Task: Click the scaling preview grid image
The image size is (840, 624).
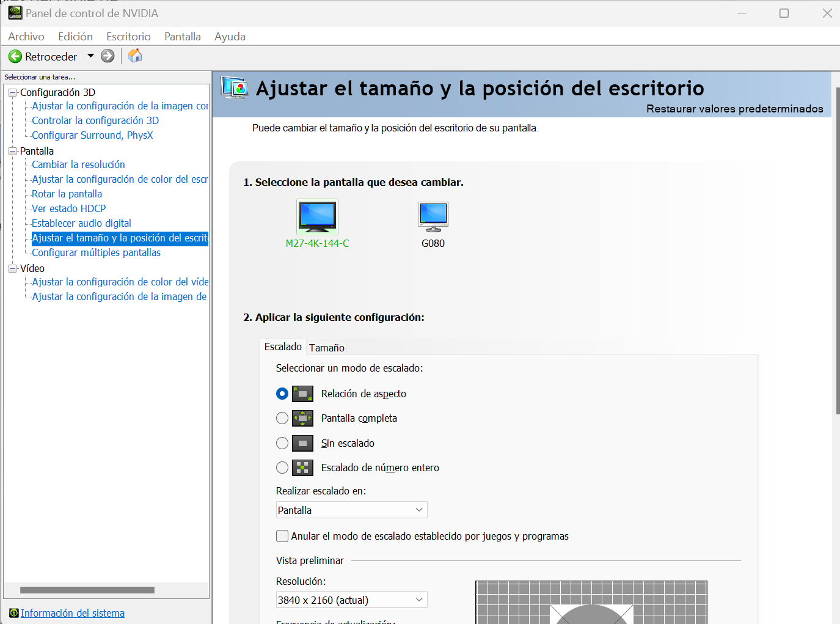Action: (591, 602)
